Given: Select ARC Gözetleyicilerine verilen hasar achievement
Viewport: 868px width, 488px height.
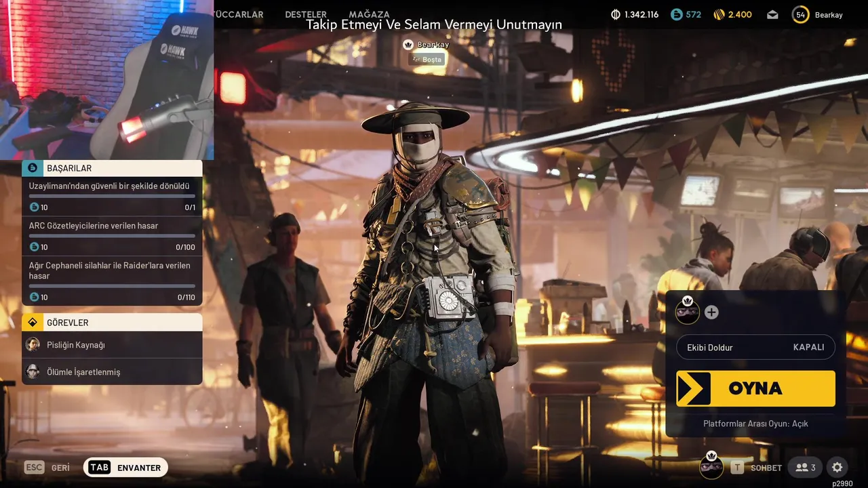Looking at the screenshot, I should coord(94,226).
